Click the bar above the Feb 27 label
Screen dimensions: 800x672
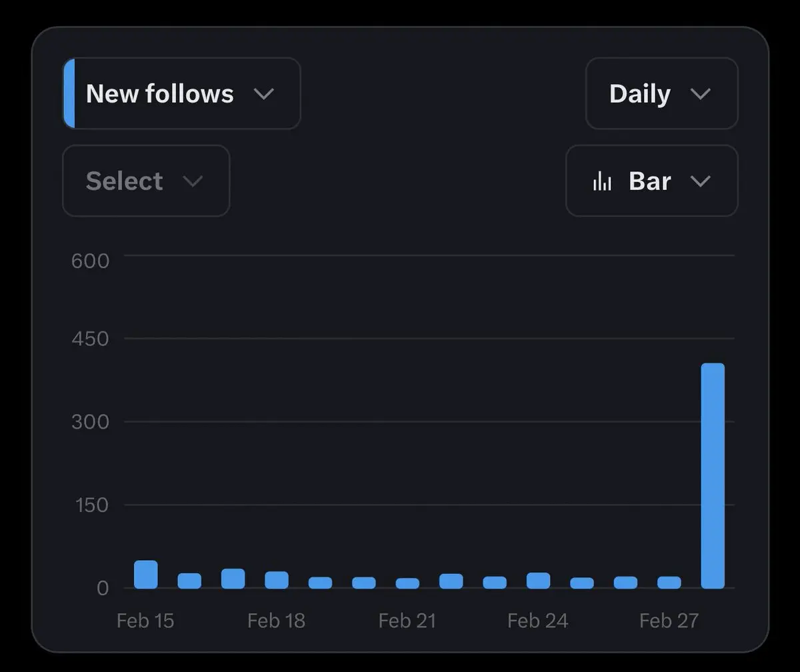(669, 583)
